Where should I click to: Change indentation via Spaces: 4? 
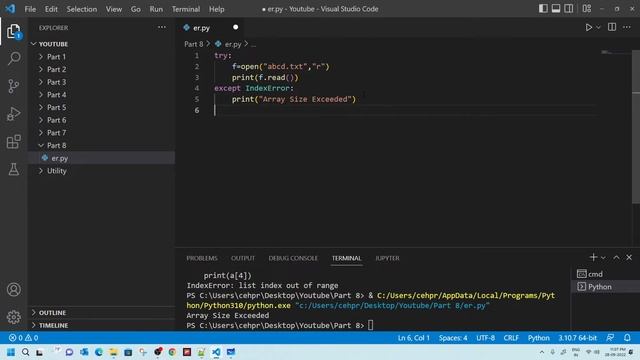[x=453, y=338]
